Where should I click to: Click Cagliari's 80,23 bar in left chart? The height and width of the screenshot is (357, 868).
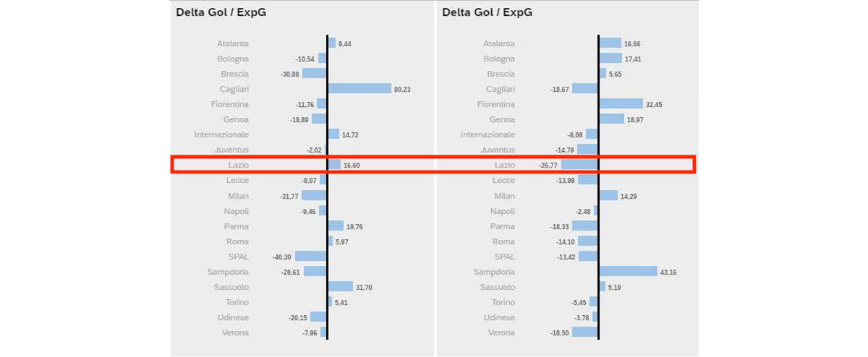pos(359,88)
